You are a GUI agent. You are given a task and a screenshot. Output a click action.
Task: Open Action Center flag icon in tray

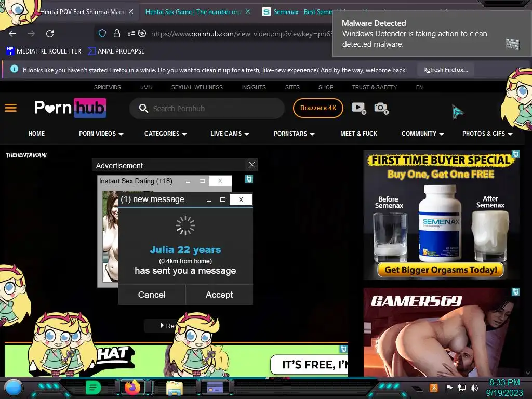pos(449,388)
